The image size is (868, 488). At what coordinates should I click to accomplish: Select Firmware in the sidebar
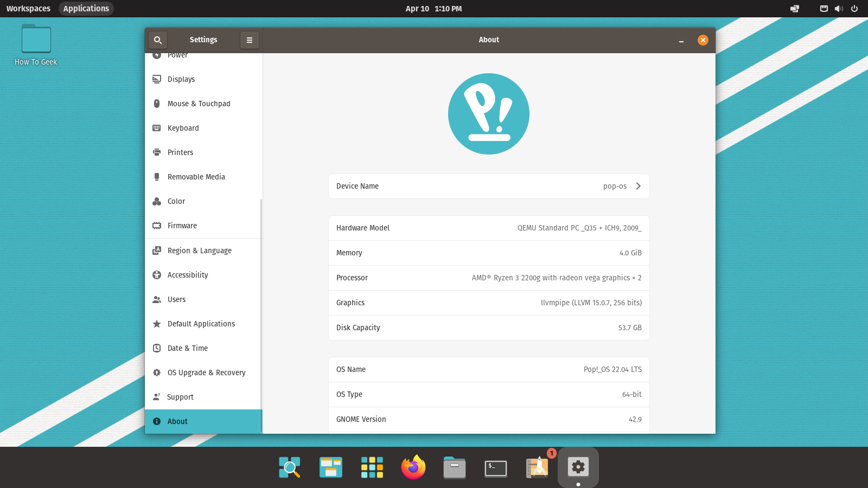(203, 226)
